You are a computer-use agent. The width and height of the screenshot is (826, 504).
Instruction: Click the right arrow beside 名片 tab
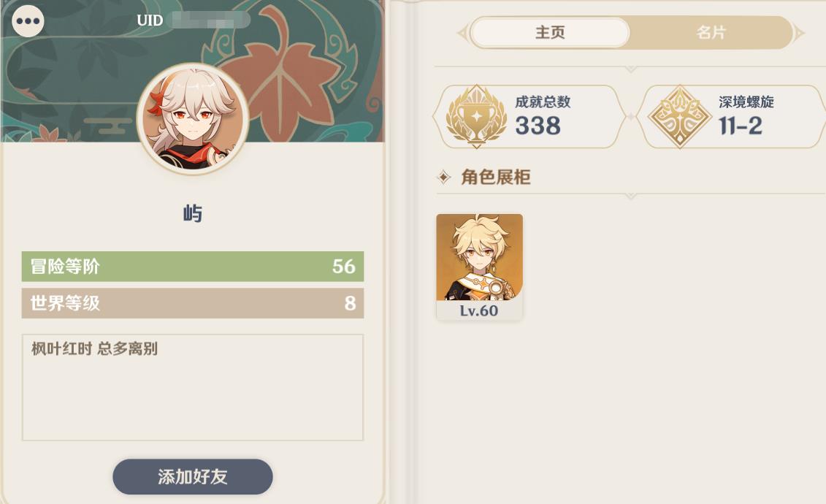(x=799, y=33)
